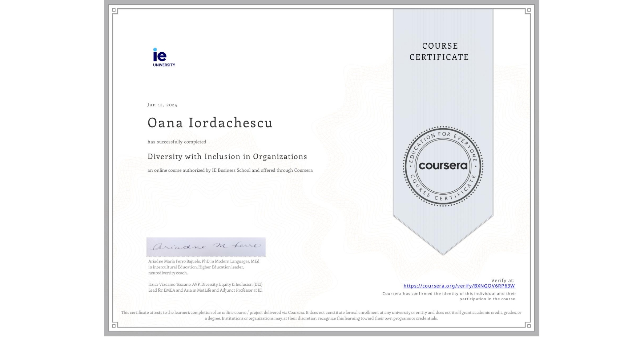This screenshot has height=337, width=644.
Task: Click the 'Verify at:' label
Action: click(503, 280)
